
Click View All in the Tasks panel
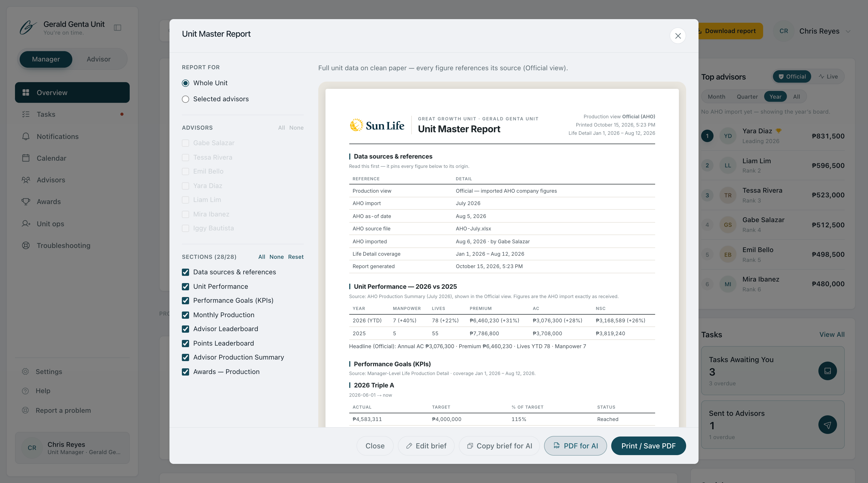(x=832, y=334)
